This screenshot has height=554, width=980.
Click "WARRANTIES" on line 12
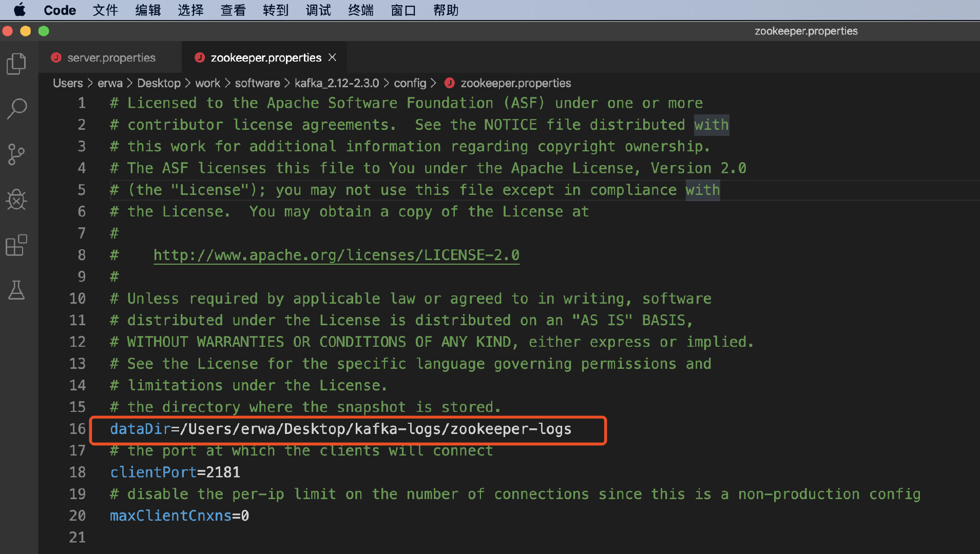point(240,342)
